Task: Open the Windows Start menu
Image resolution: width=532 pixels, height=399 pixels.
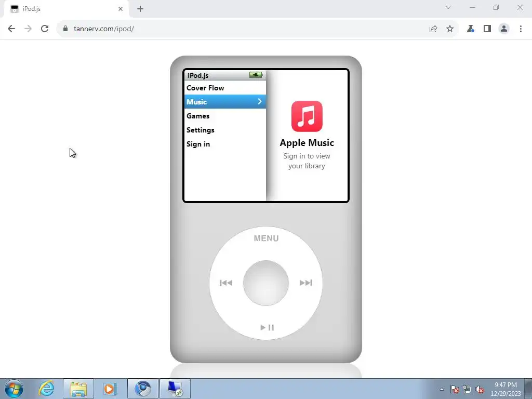Action: coord(14,389)
